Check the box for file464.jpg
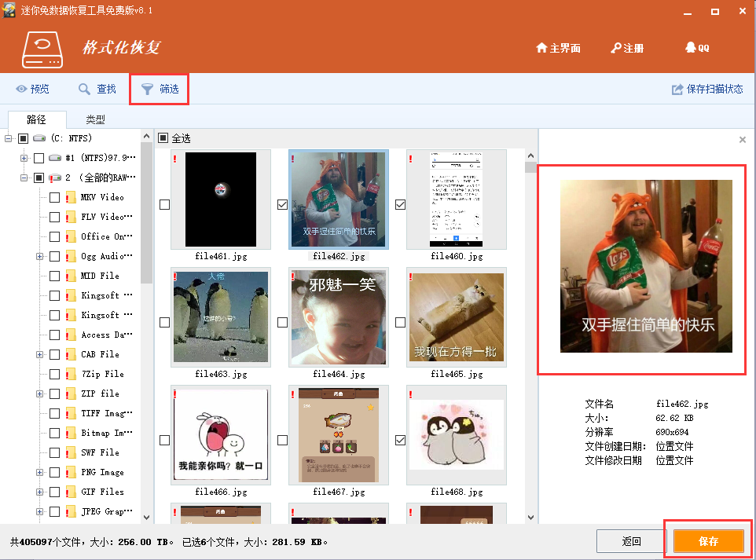Image resolution: width=756 pixels, height=560 pixels. (x=283, y=322)
